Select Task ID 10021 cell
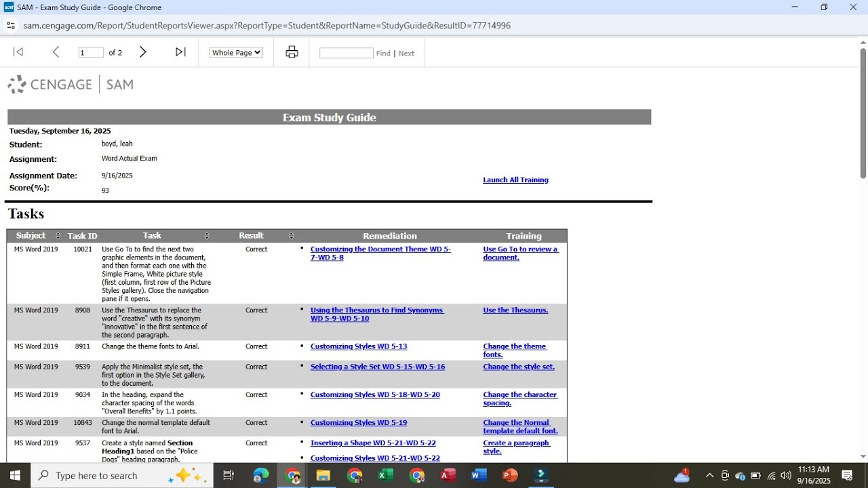 83,249
